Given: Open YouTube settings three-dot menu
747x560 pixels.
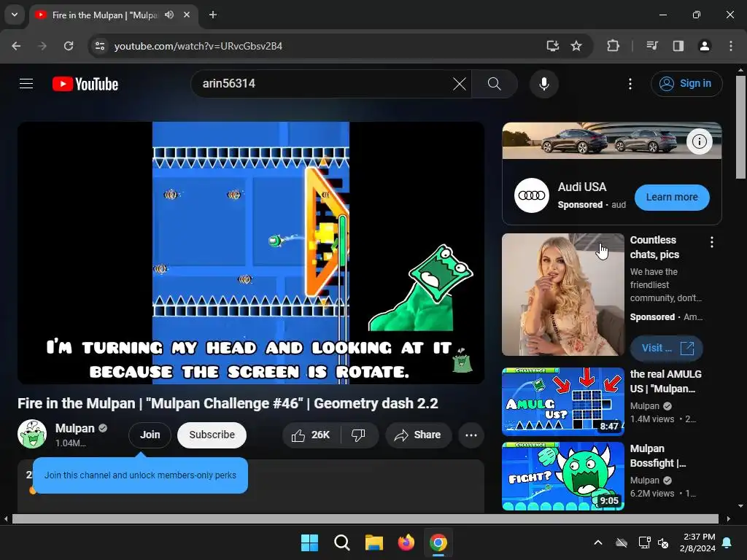Looking at the screenshot, I should (x=630, y=84).
